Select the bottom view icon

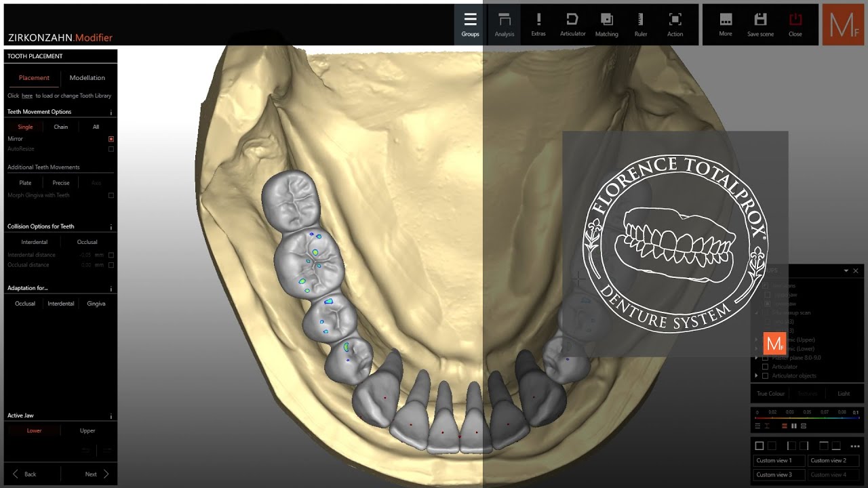coord(836,445)
